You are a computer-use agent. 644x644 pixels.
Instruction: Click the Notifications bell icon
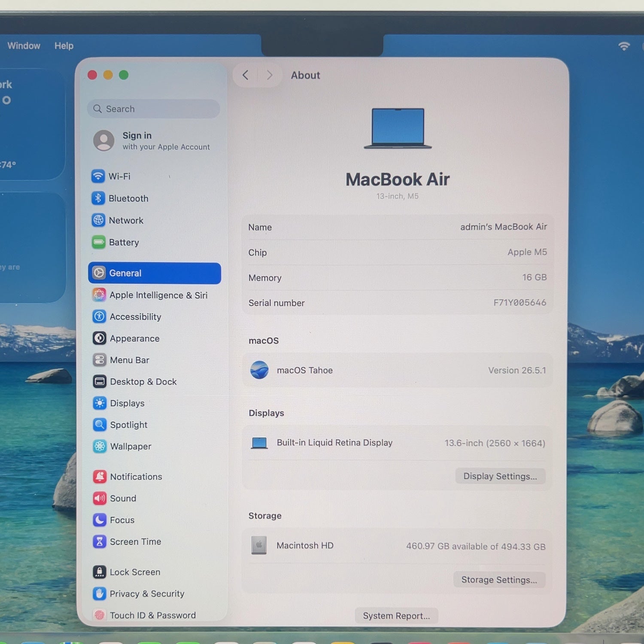pos(100,477)
